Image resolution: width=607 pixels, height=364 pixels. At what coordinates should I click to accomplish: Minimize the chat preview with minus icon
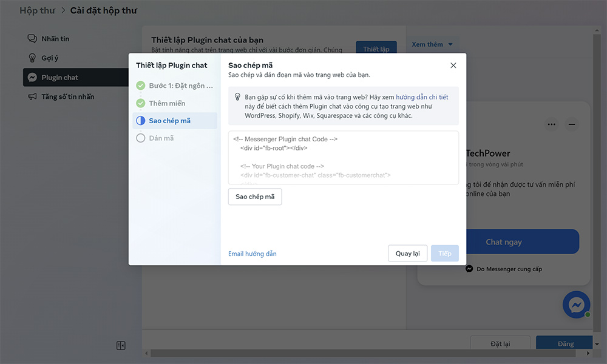572,124
